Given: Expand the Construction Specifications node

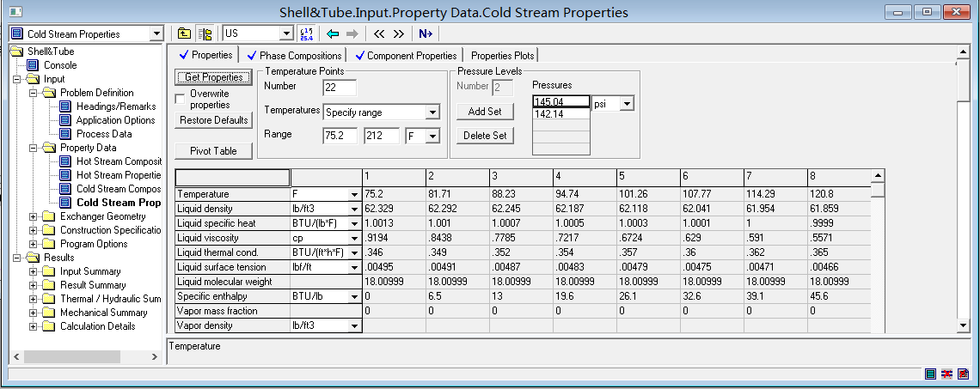Looking at the screenshot, I should [34, 230].
